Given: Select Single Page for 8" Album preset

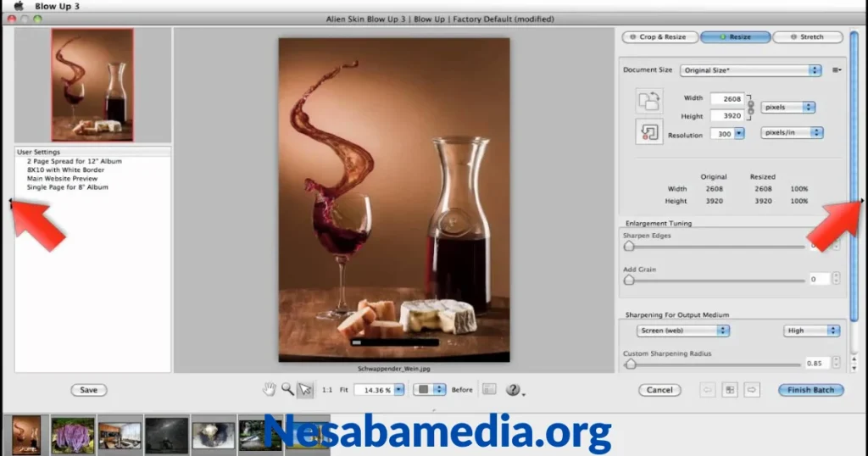Looking at the screenshot, I should tap(68, 187).
